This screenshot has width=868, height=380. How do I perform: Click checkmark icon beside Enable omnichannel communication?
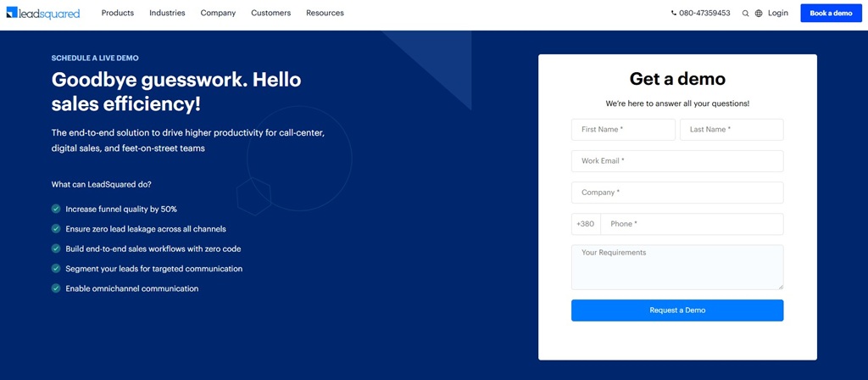56,288
